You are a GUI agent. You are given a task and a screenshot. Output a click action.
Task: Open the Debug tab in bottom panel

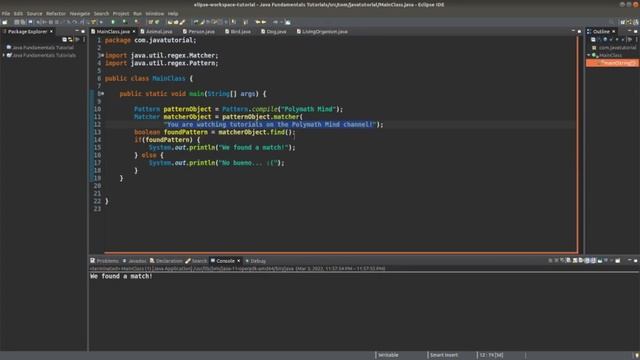click(258, 261)
